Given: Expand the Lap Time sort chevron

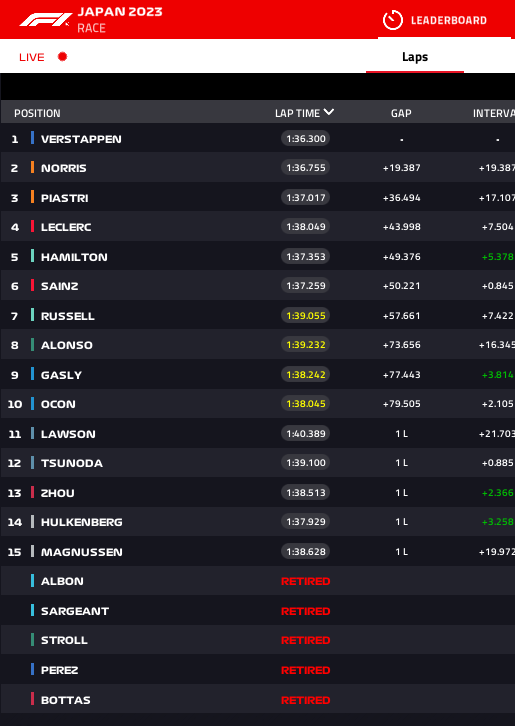Looking at the screenshot, I should (x=329, y=113).
